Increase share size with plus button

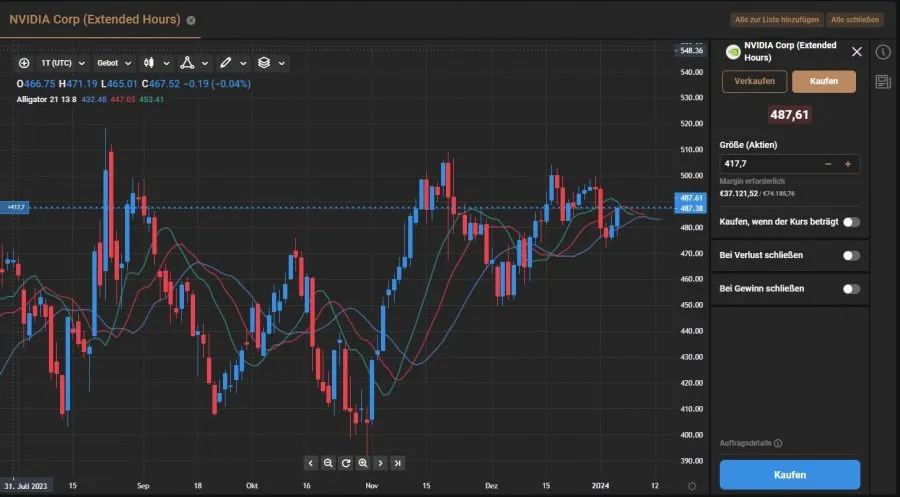pyautogui.click(x=848, y=164)
